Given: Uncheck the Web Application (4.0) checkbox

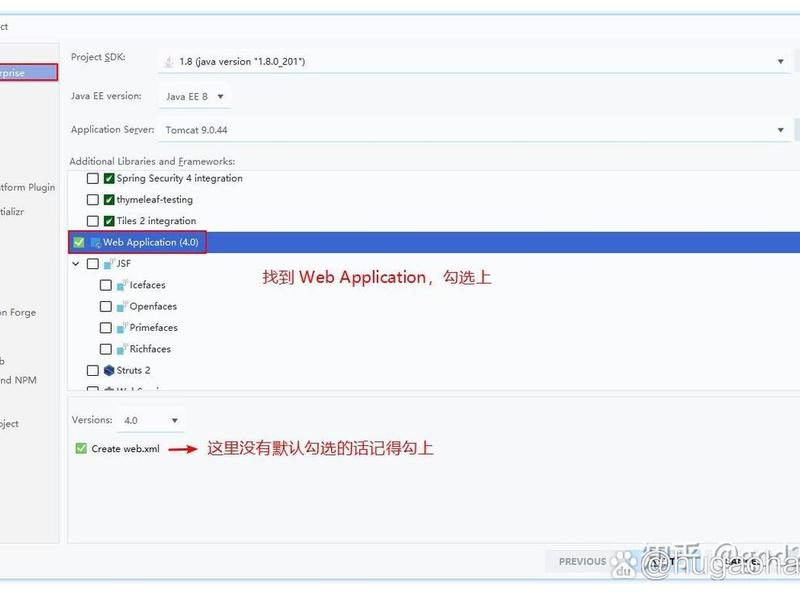Looking at the screenshot, I should [x=79, y=242].
